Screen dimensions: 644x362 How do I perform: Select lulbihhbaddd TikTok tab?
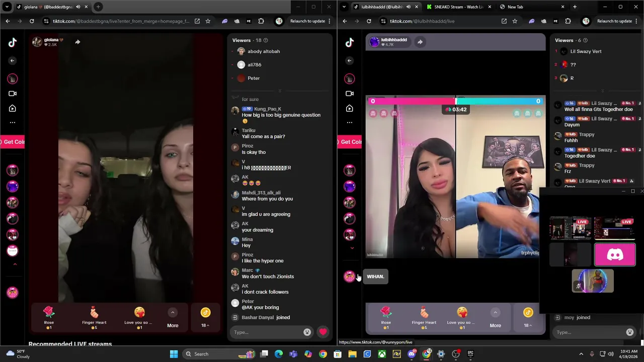click(x=386, y=7)
